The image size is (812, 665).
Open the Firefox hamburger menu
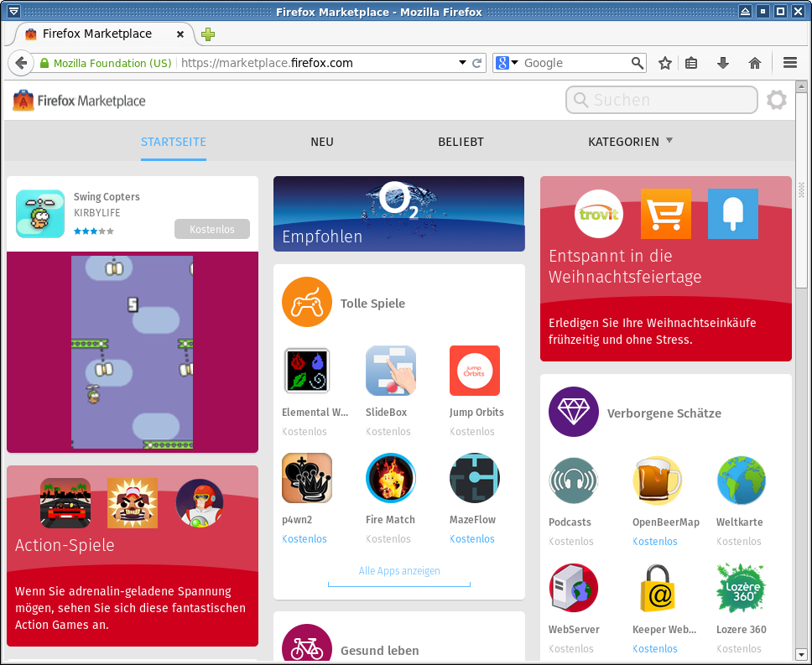point(789,63)
